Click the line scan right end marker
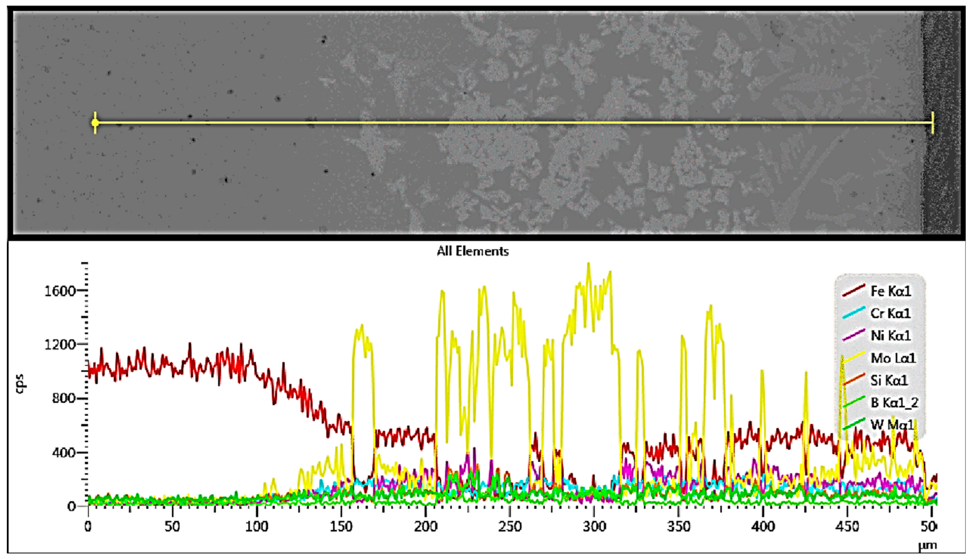 [933, 123]
